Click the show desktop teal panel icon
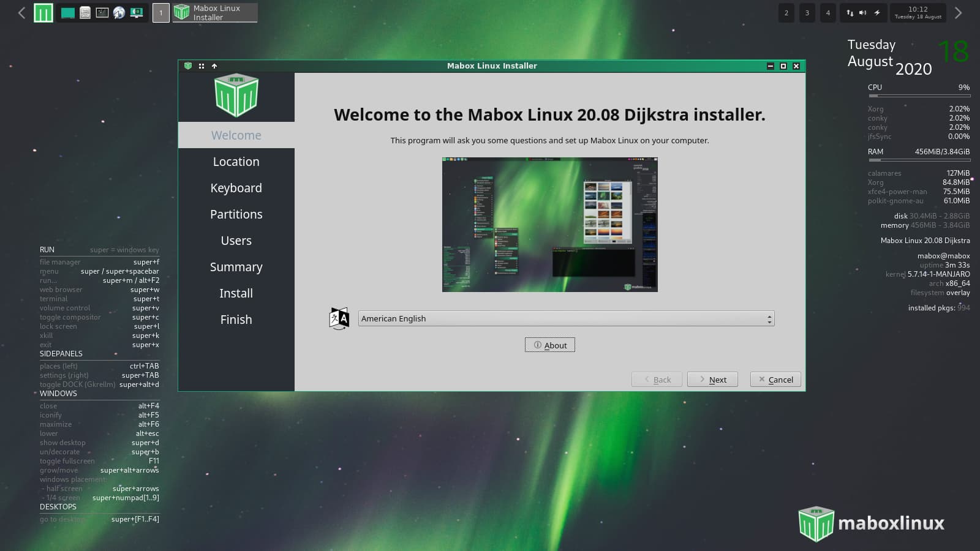Image resolution: width=980 pixels, height=551 pixels. coord(68,13)
